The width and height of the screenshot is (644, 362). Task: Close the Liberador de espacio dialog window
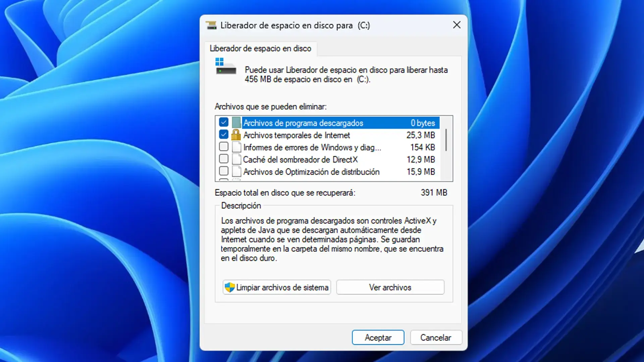pos(457,25)
